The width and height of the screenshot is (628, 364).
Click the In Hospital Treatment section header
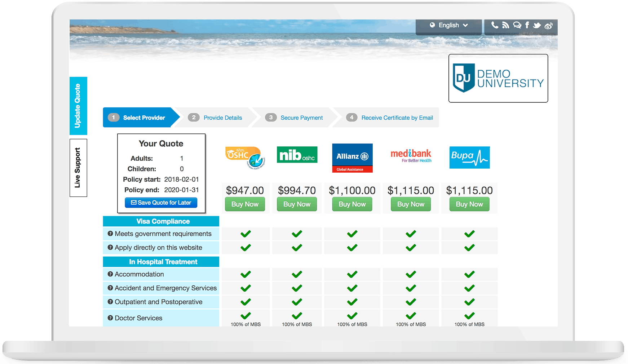point(161,262)
